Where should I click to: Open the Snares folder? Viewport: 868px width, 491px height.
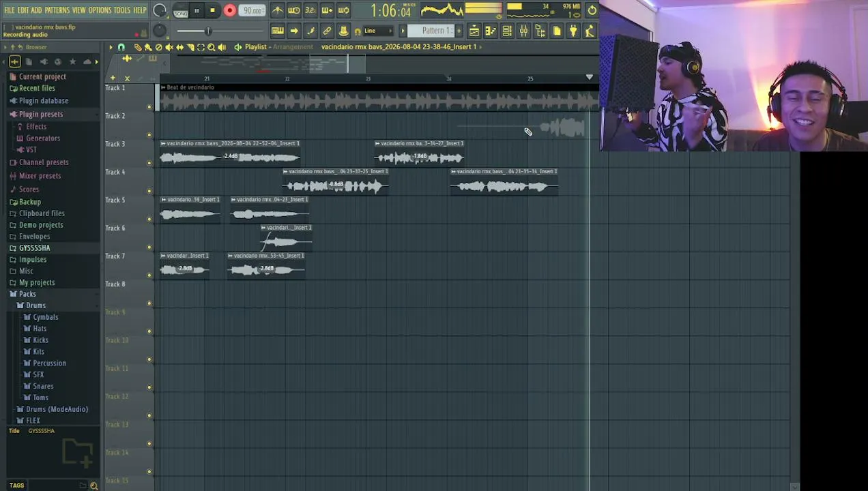tap(43, 386)
